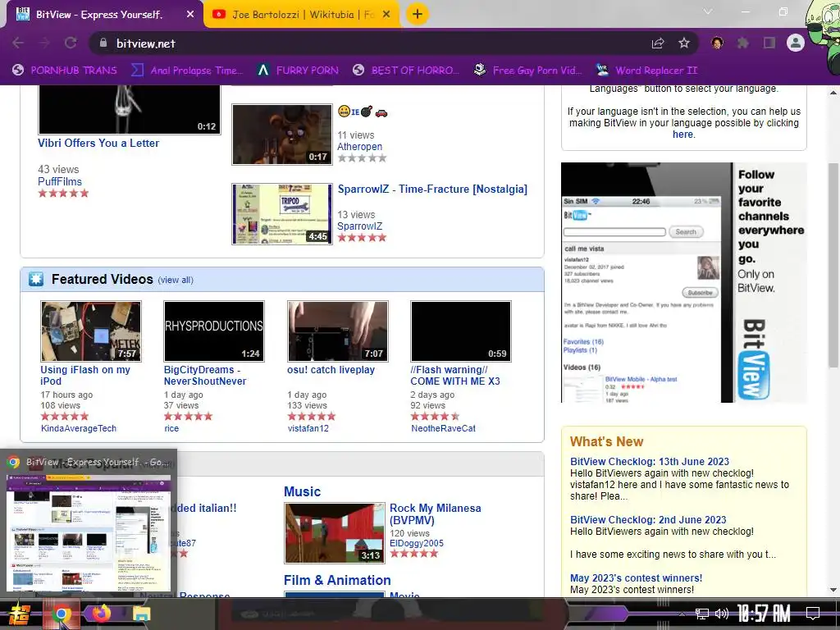Image resolution: width=840 pixels, height=630 pixels.
Task: Play the Using iFlash on my iPod thumbnail
Action: [91, 331]
